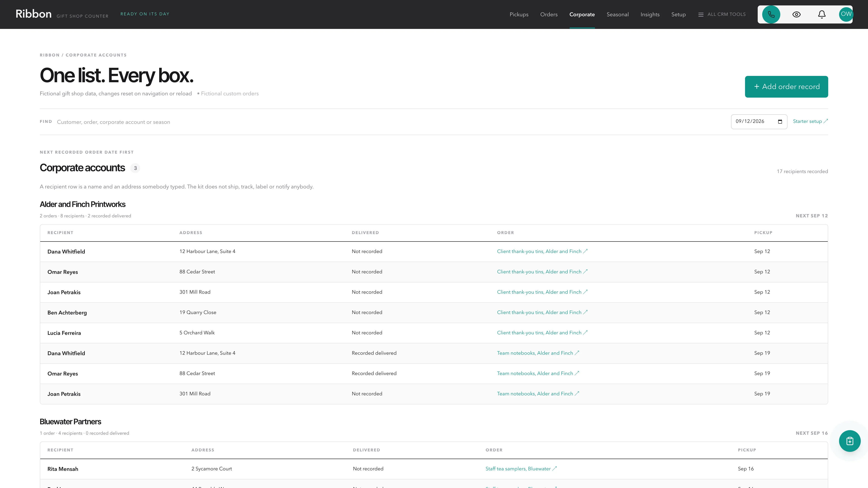Select recipient name Ben Achterberg
Screen dimensions: 868x488
tap(67, 312)
